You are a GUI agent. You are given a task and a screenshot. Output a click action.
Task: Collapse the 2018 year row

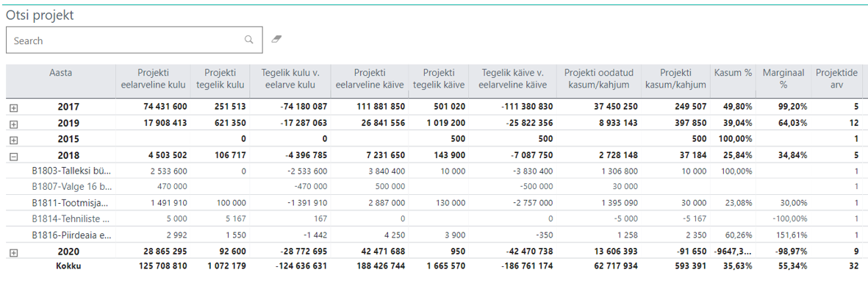point(14,156)
